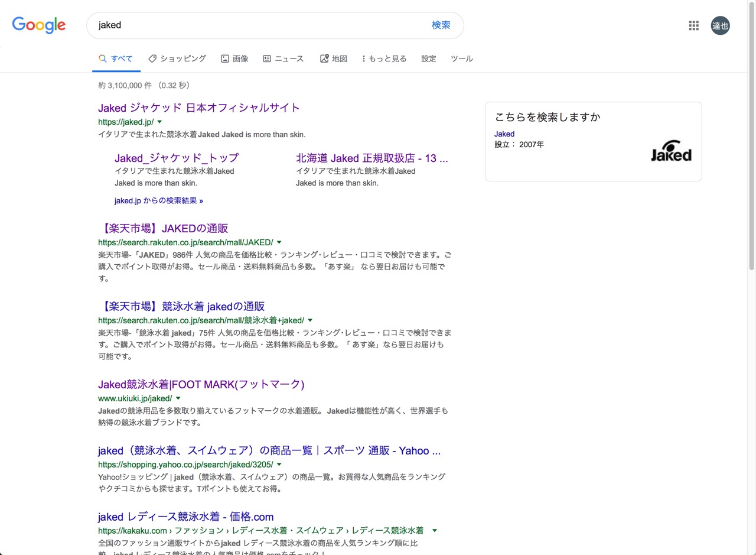Image resolution: width=756 pixels, height=555 pixels.
Task: Open the Yahoo shopping jaked result
Action: point(269,450)
